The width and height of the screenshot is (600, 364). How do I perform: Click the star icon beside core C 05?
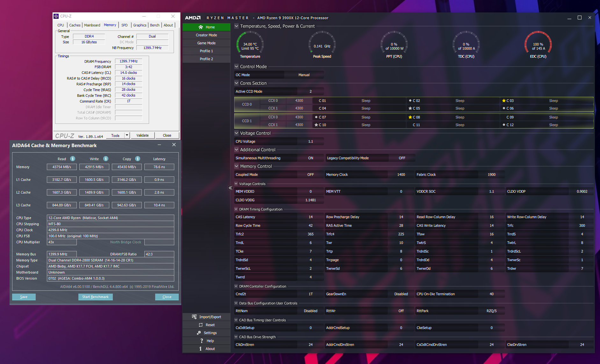(410, 108)
